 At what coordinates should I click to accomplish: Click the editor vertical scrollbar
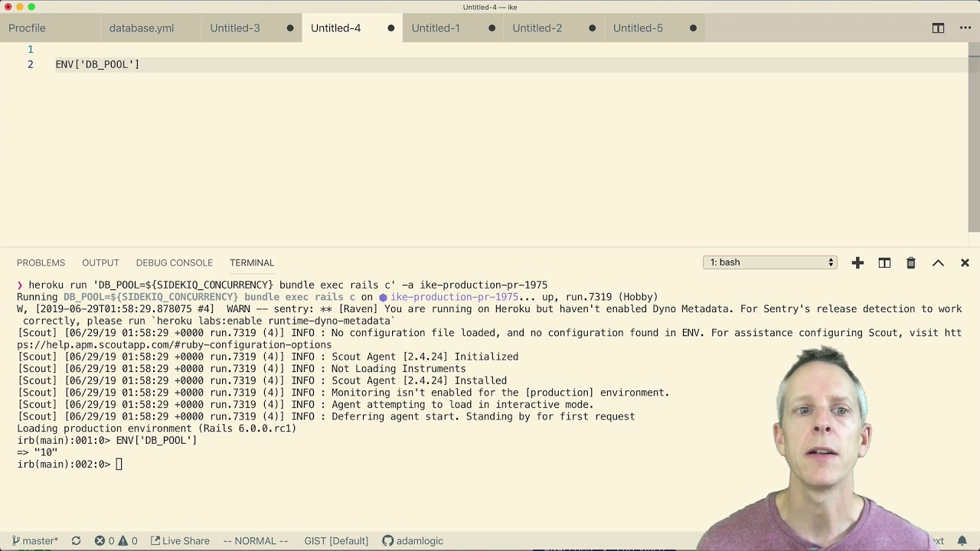(974, 138)
